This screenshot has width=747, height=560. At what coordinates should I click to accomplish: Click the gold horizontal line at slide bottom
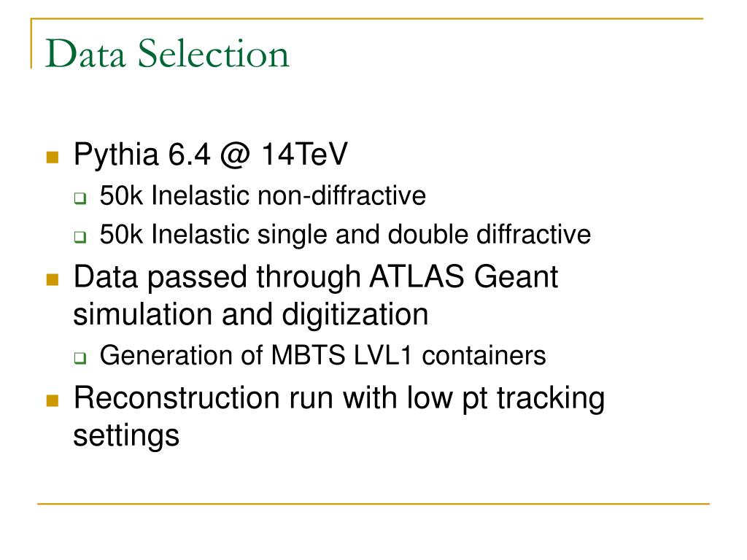click(x=373, y=503)
